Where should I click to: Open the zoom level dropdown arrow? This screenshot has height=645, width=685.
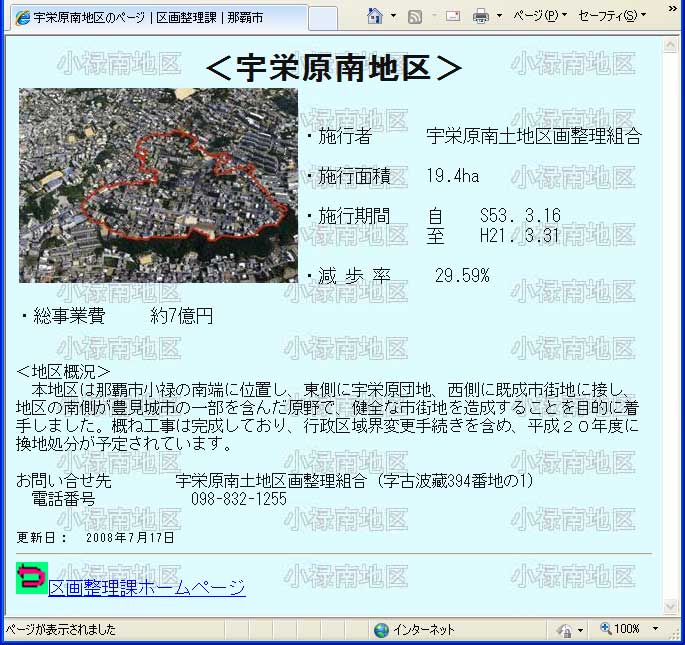pyautogui.click(x=655, y=629)
